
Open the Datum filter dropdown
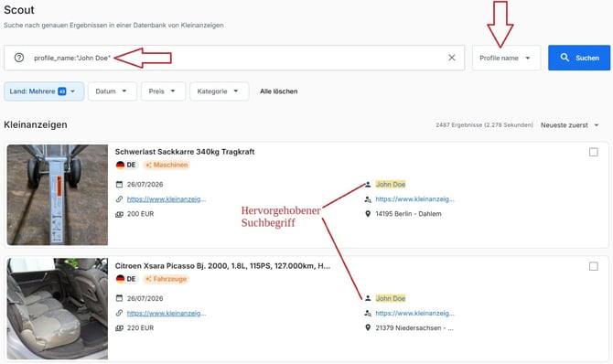[x=113, y=91]
